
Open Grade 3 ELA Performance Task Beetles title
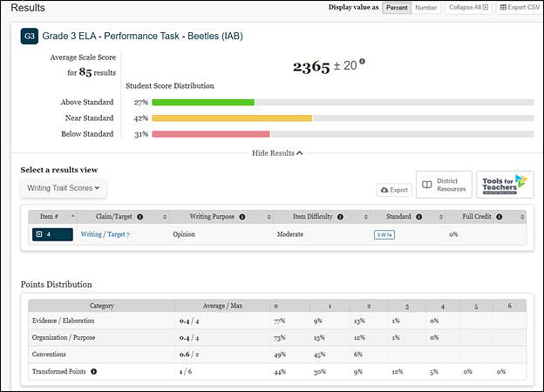tap(143, 36)
